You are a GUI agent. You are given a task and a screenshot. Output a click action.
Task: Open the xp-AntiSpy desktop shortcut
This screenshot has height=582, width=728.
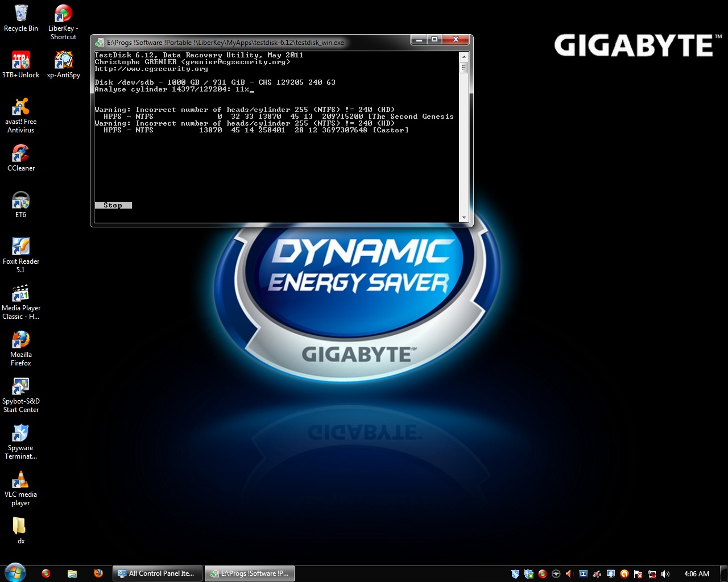(63, 64)
